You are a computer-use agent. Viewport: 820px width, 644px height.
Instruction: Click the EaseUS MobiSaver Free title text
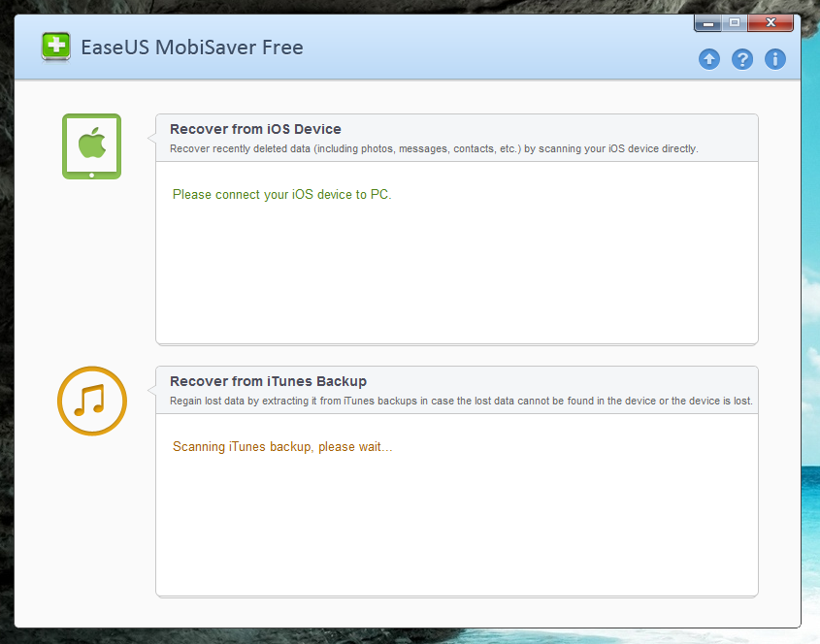(192, 48)
